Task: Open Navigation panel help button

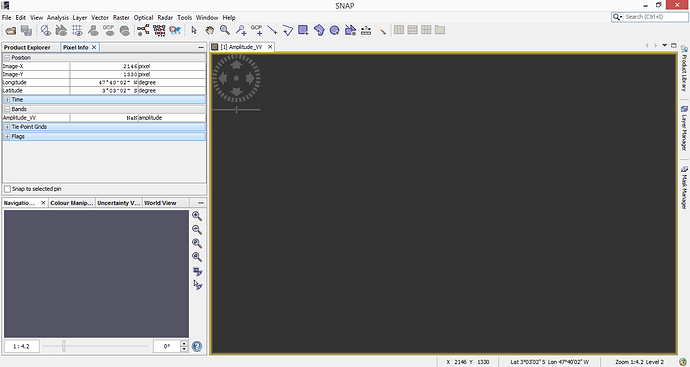Action: (x=197, y=346)
